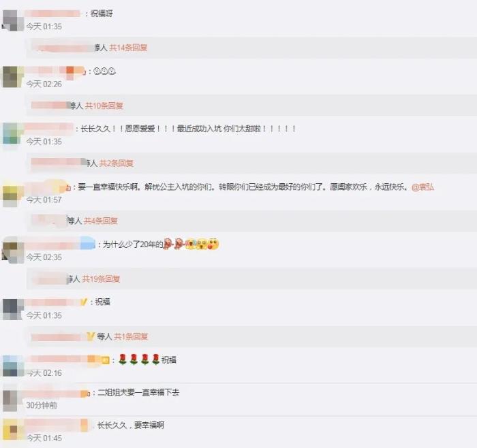This screenshot has height=448, width=477.
Task: Click the 今天 01:57 comment timestamp
Action: (44, 199)
